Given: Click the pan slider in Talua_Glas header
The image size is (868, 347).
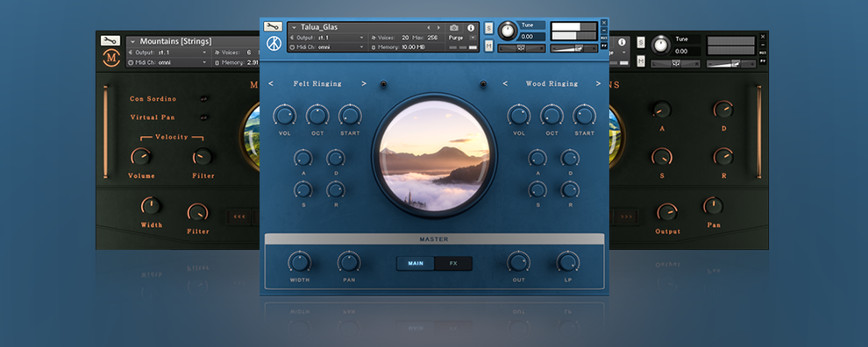Looking at the screenshot, I should coord(521,48).
